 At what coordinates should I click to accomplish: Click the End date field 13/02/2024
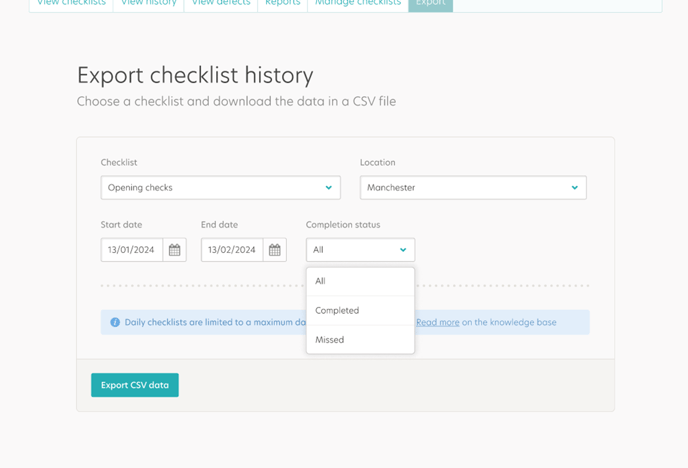(x=232, y=250)
